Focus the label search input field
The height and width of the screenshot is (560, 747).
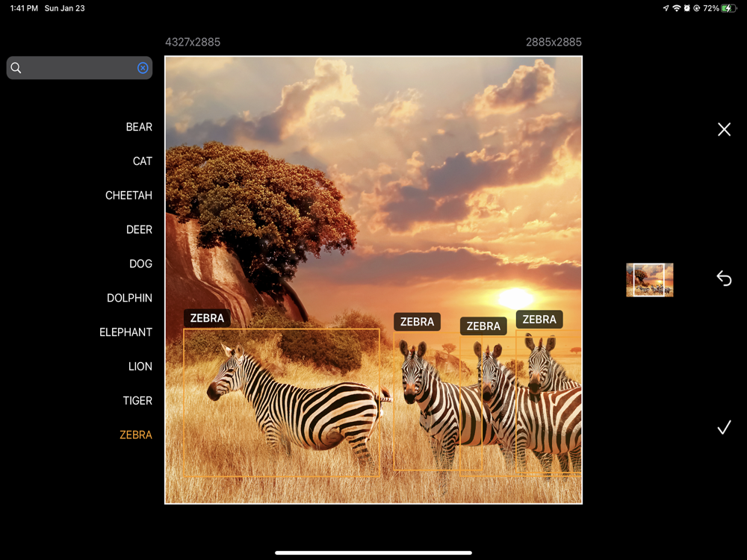click(x=79, y=68)
